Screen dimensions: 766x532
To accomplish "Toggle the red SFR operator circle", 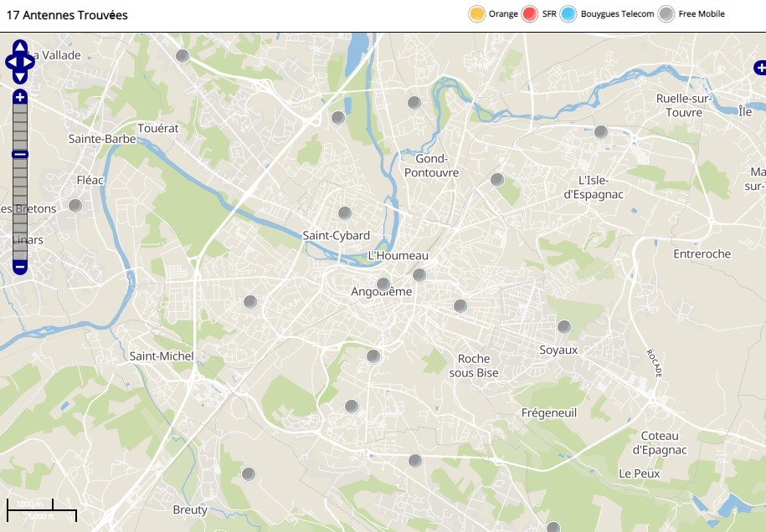I will pyautogui.click(x=529, y=14).
